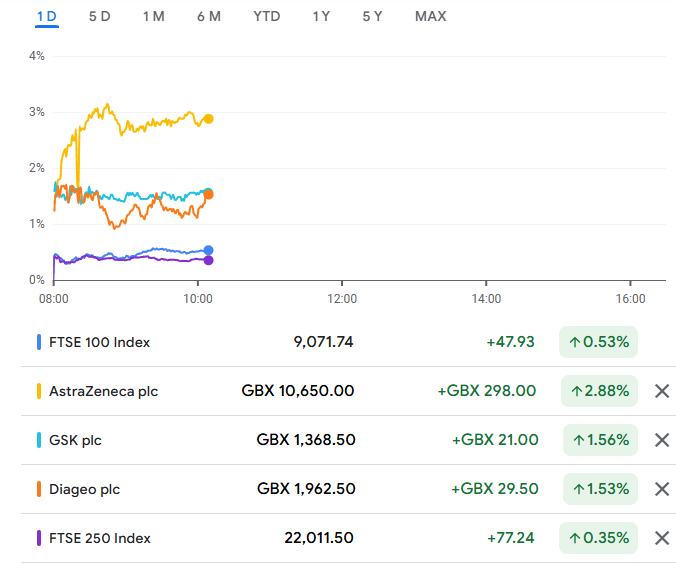676x565 pixels.
Task: Click the AstraZeneca yellow color marker
Action: click(39, 391)
